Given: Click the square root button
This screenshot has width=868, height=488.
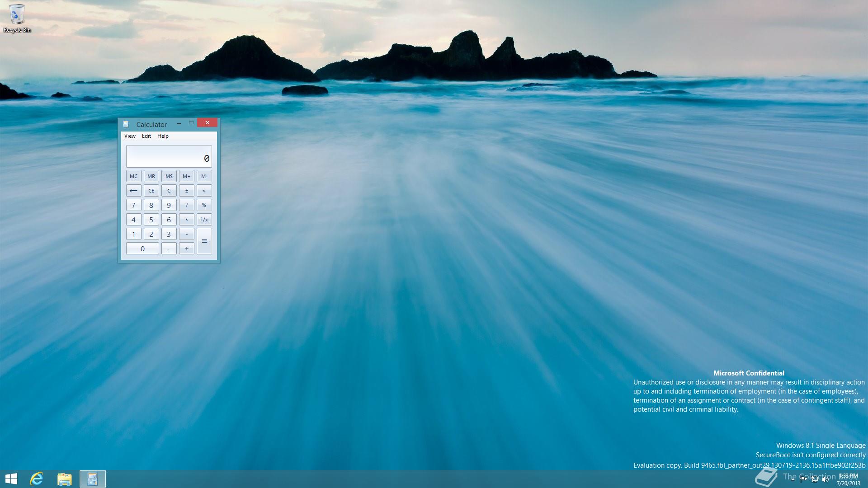Looking at the screenshot, I should point(204,191).
